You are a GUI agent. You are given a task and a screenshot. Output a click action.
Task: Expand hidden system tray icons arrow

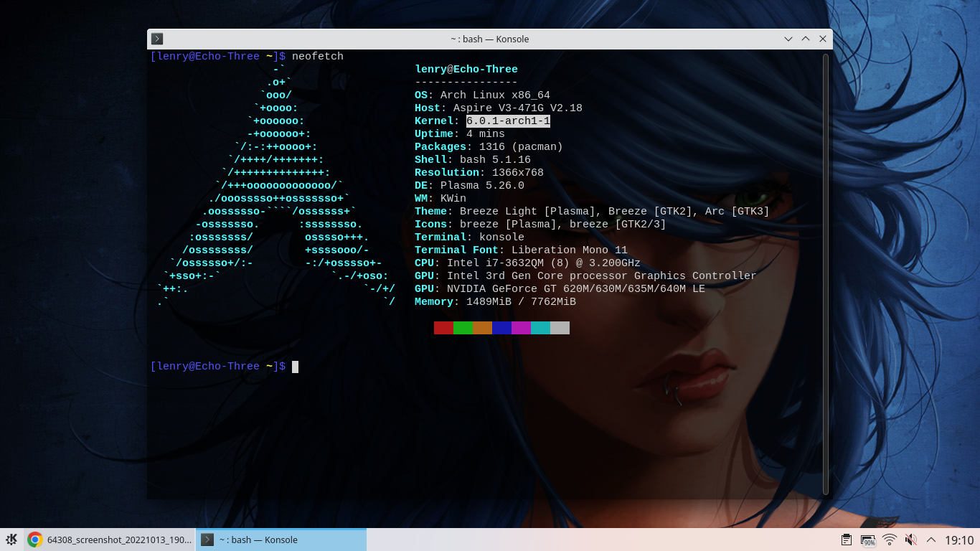pos(931,540)
